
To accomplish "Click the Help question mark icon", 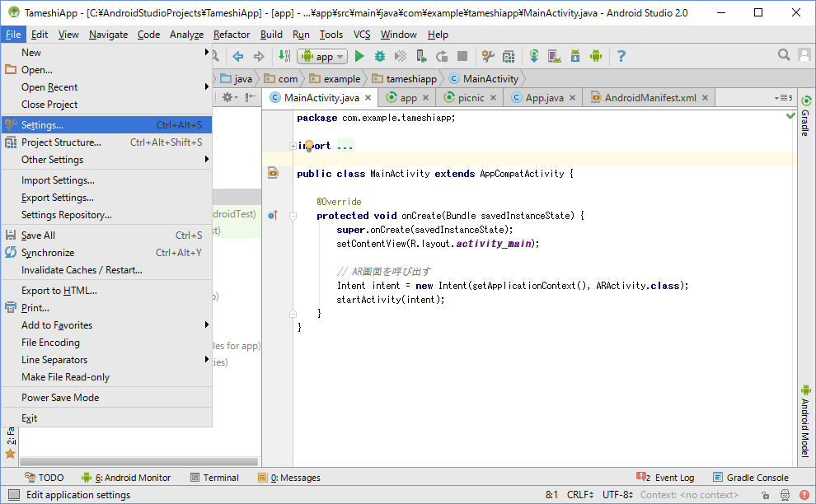I will (621, 56).
